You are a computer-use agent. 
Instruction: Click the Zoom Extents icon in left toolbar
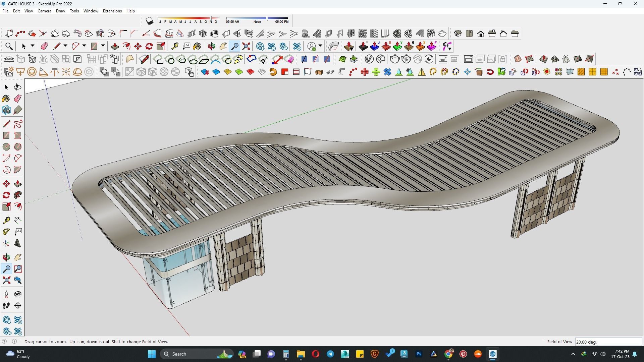(x=6, y=280)
